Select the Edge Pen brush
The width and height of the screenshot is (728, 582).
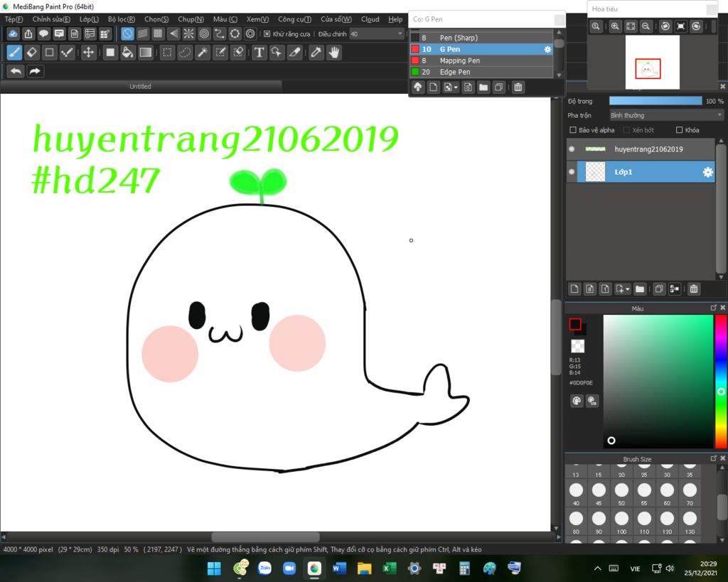click(481, 72)
